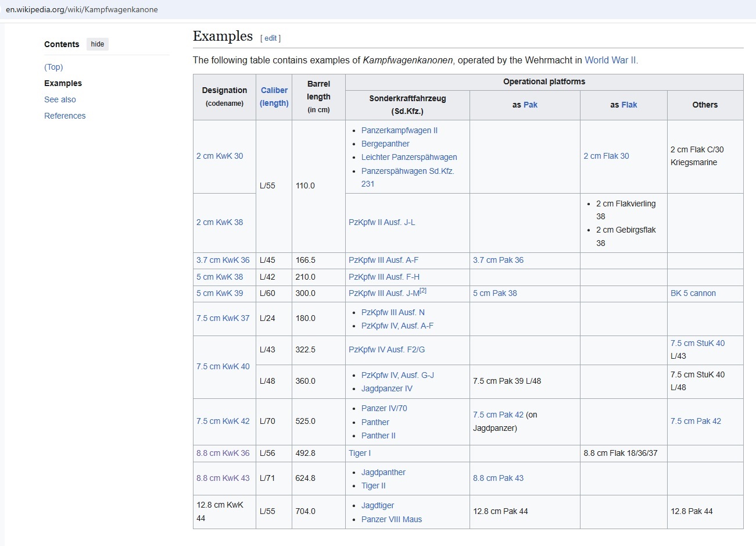Open the World War II article
This screenshot has width=756, height=546.
click(x=611, y=60)
